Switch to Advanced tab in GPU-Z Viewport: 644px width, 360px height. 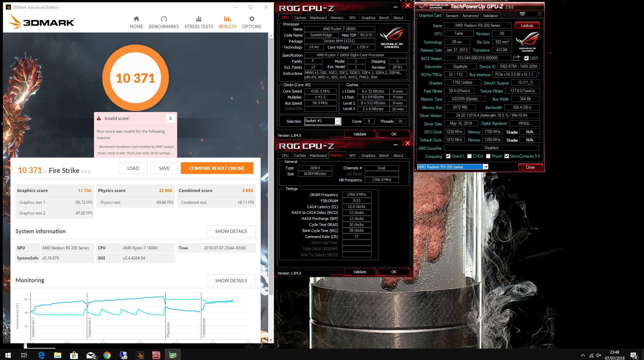click(x=470, y=16)
